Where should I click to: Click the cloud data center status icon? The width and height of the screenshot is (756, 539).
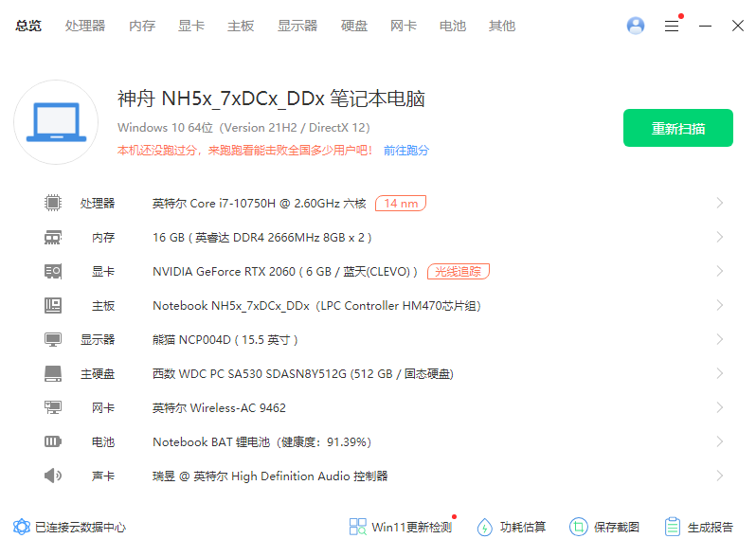coord(21,527)
